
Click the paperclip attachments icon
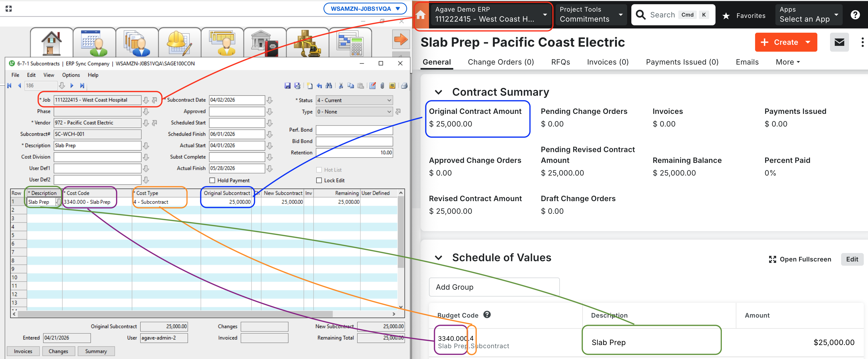pos(383,86)
